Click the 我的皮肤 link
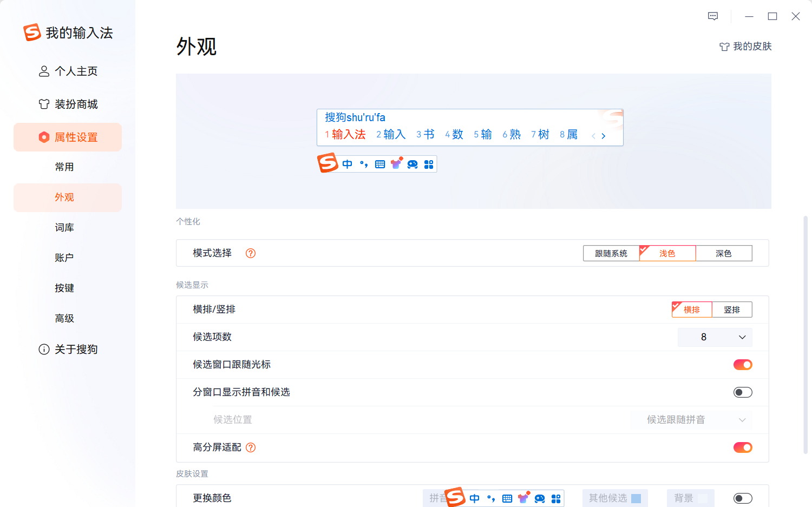This screenshot has width=812, height=507. pos(745,47)
